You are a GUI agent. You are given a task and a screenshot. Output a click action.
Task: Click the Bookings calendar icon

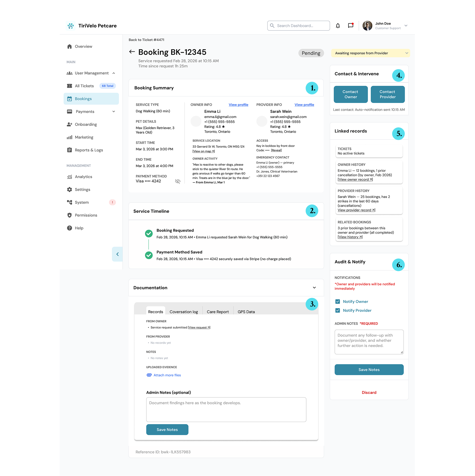pos(69,99)
